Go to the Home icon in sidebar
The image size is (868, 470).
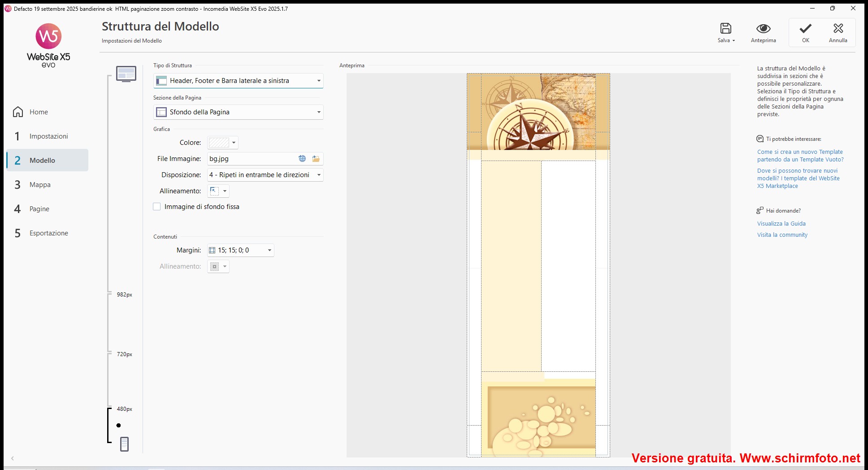coord(18,112)
